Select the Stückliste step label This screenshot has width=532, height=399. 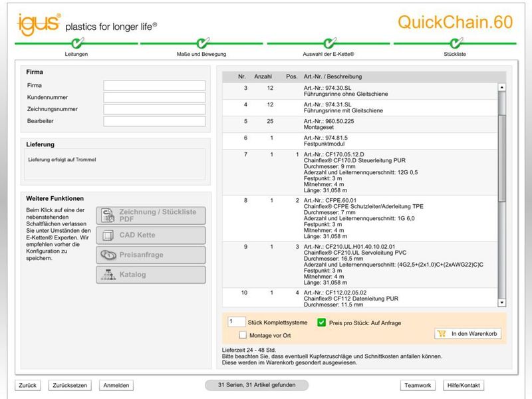click(x=455, y=54)
